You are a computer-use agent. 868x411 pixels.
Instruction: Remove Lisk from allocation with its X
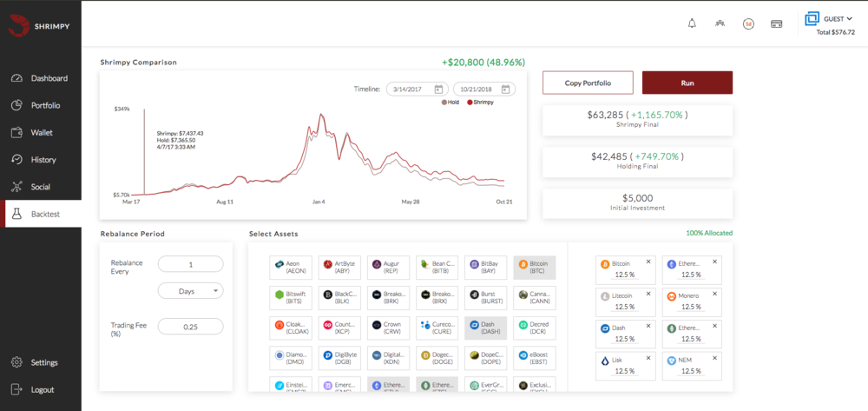(648, 358)
